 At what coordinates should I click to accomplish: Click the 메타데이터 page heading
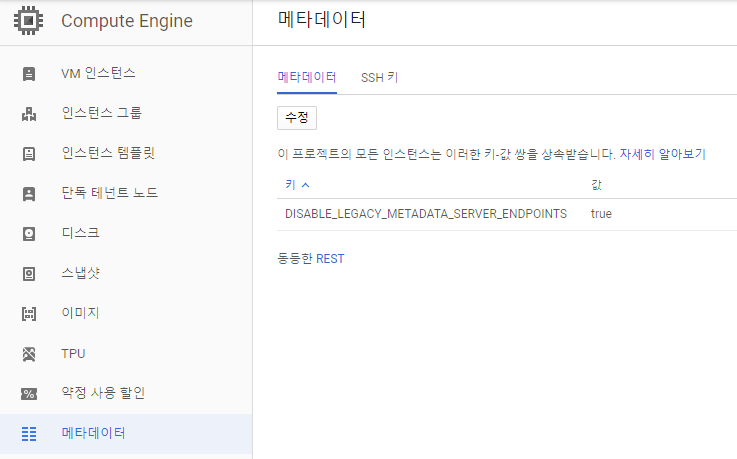[322, 20]
